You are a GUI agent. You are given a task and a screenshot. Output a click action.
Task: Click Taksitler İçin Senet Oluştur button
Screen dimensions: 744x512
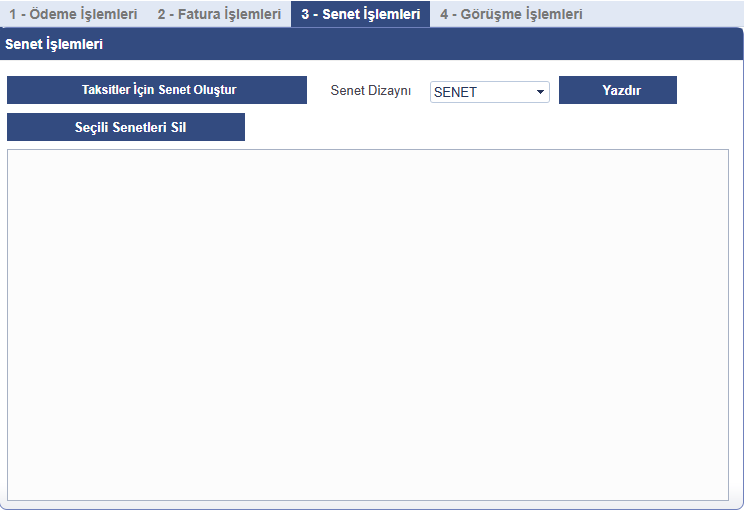(157, 90)
